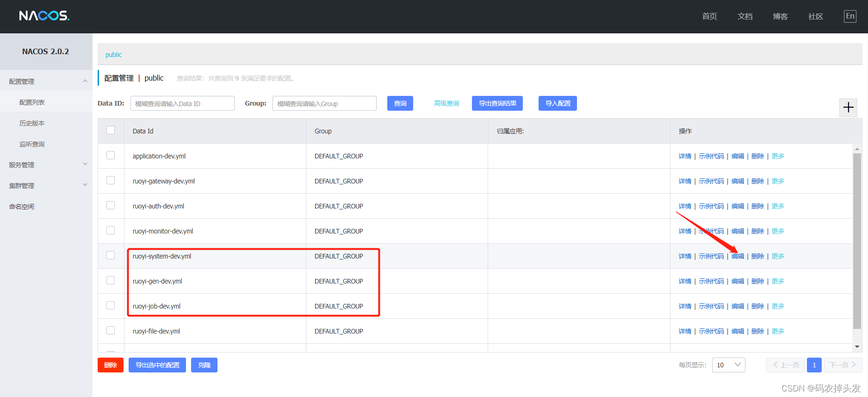Collapse the 配置管理 sidebar menu
This screenshot has width=868, height=397.
[46, 81]
